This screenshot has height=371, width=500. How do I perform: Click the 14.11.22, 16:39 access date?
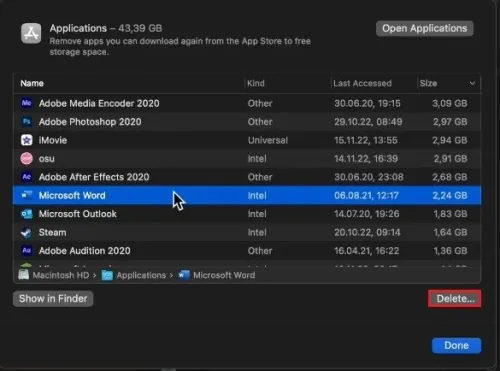point(366,159)
